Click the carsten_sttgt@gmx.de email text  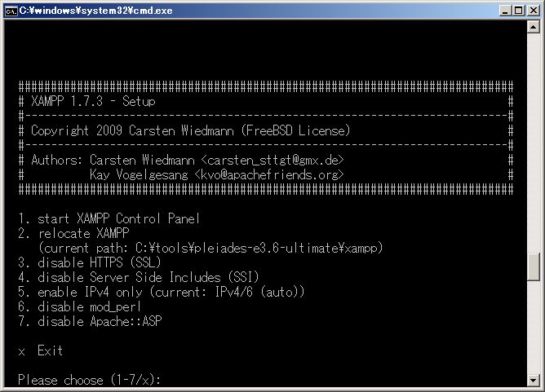tap(272, 160)
